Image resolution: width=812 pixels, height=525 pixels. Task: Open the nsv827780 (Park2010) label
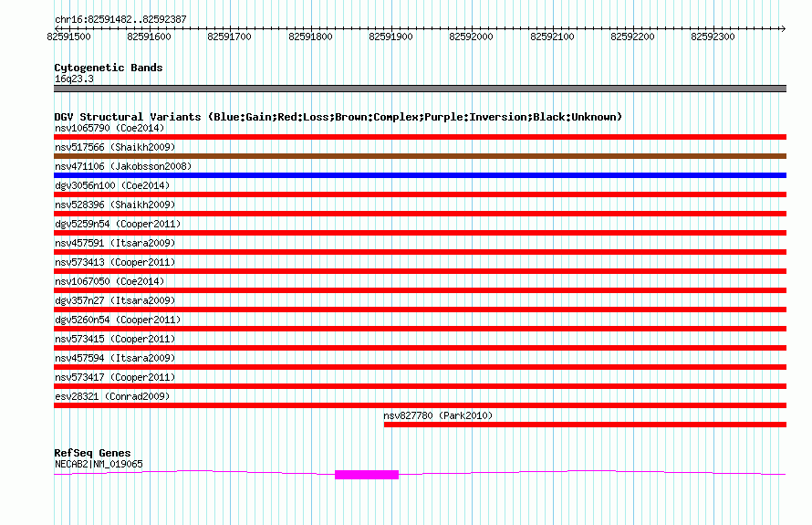(438, 415)
